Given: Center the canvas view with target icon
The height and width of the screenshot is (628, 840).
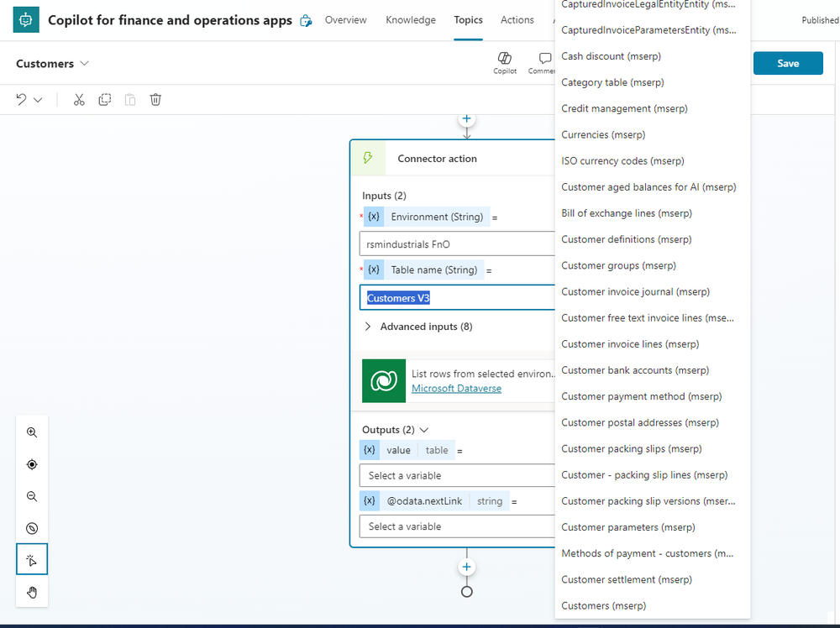Looking at the screenshot, I should [x=32, y=464].
